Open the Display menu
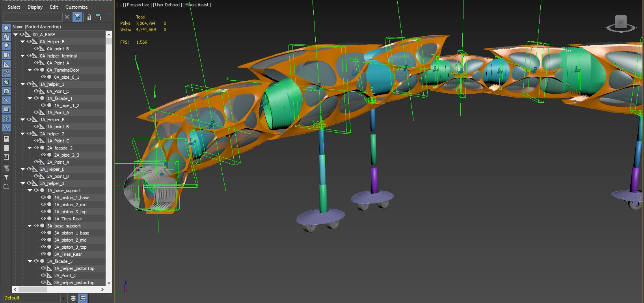This screenshot has height=303, width=644. tap(35, 7)
